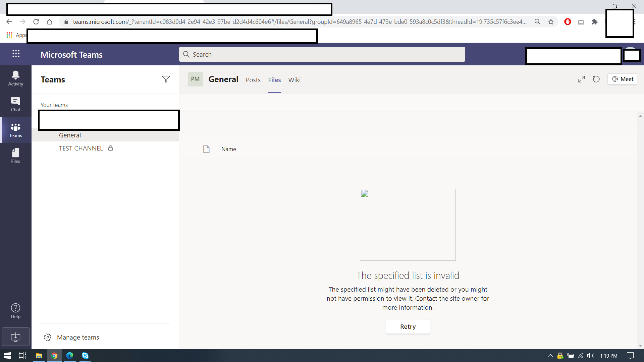Viewport: 644px width, 362px height.
Task: Open the Chat sidebar icon
Action: pos(15,104)
